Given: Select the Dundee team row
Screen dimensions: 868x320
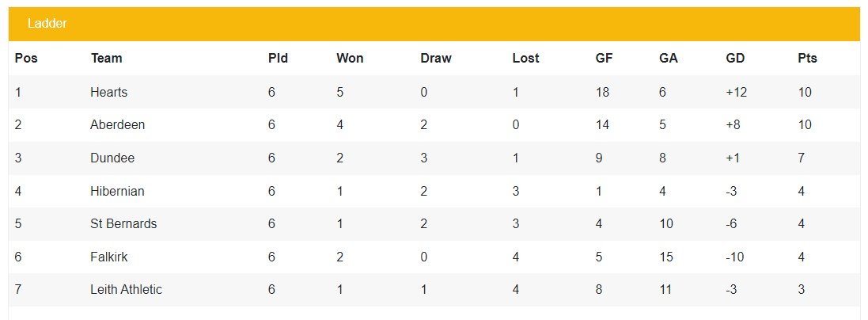Looking at the screenshot, I should 434,158.
